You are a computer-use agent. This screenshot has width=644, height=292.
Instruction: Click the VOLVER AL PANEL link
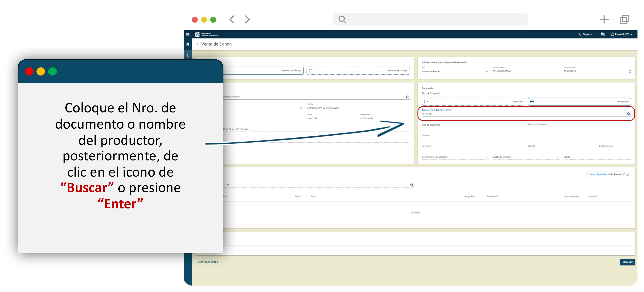(208, 262)
